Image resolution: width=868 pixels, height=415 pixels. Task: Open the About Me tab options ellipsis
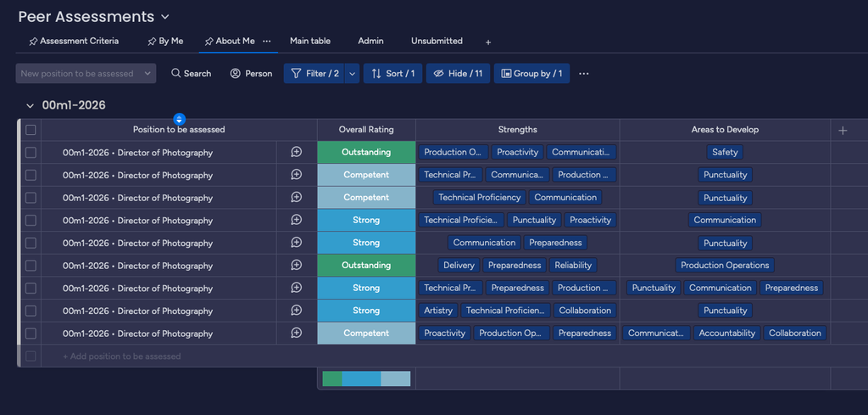tap(266, 41)
